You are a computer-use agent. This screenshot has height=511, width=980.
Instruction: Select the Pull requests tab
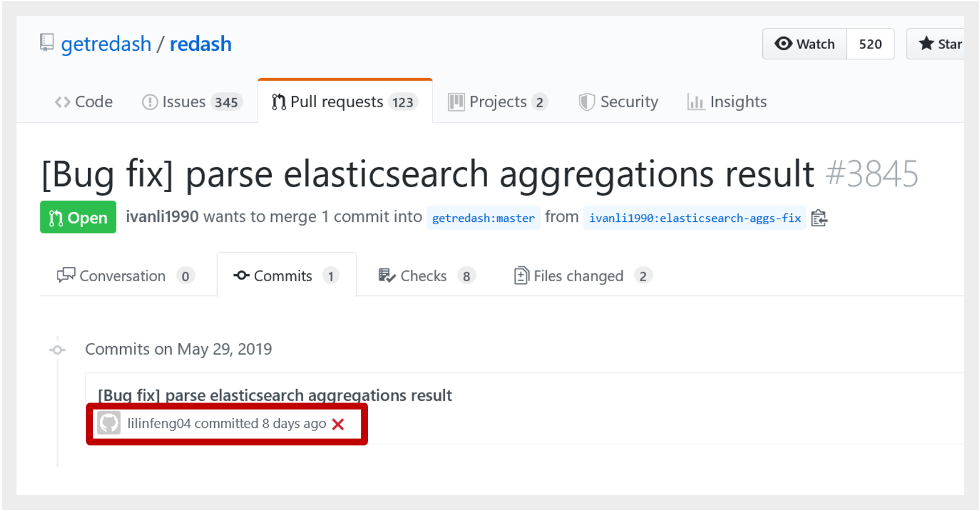point(345,102)
